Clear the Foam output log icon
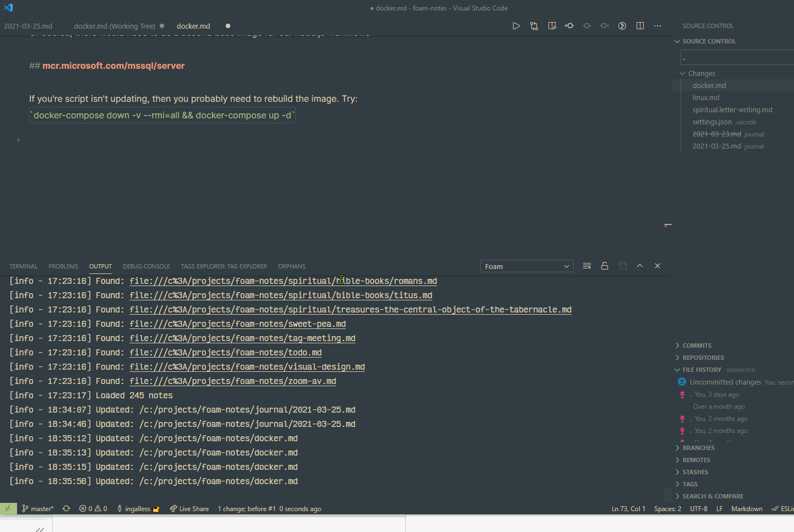 586,266
